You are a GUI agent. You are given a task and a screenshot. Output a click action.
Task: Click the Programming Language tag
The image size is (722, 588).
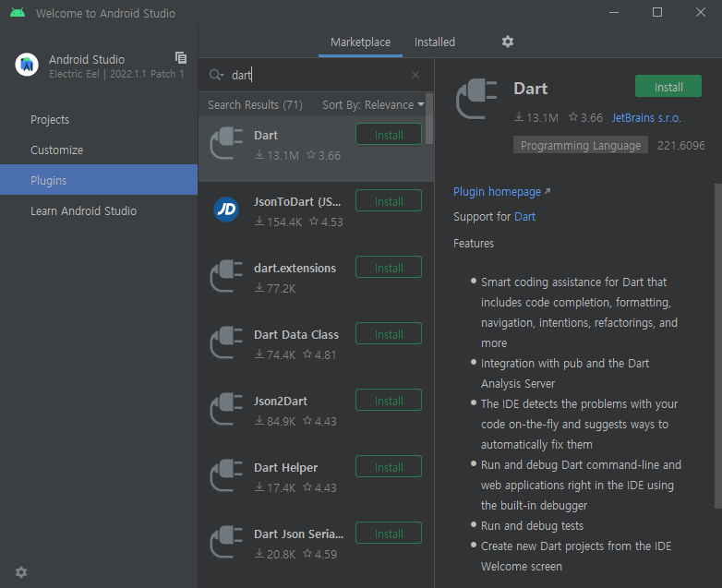581,145
